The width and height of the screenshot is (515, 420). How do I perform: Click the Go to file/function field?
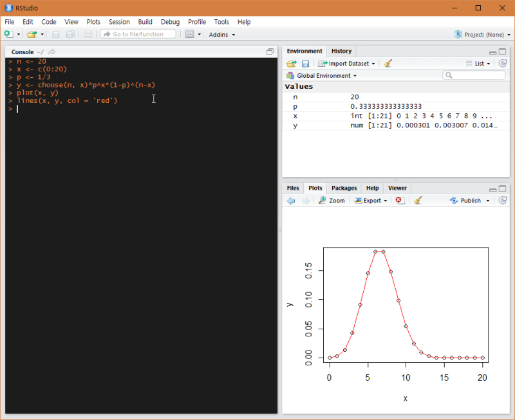tap(138, 34)
